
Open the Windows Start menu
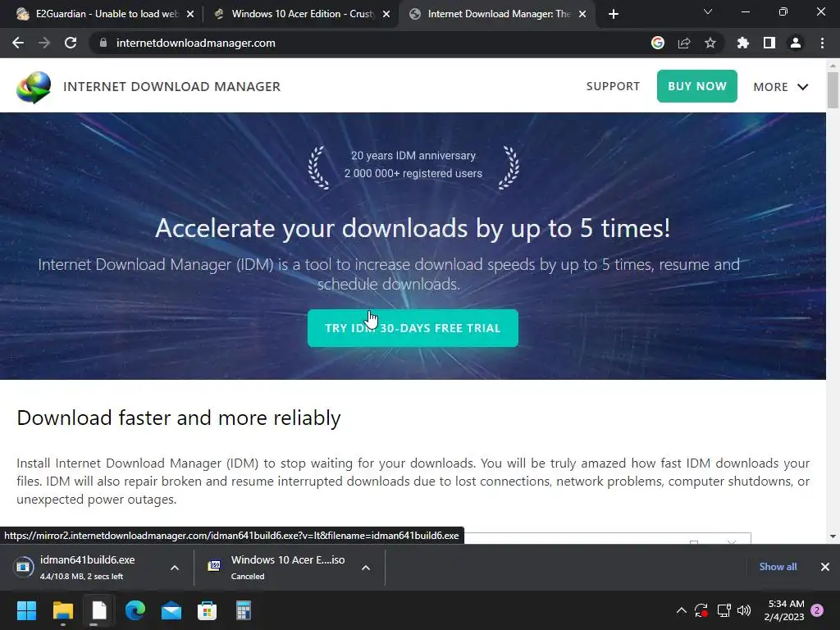coord(26,610)
